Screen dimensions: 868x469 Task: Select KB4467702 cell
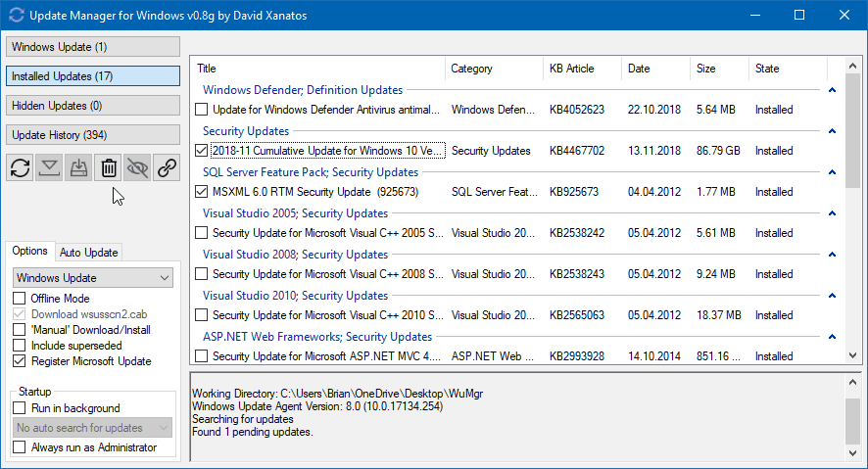point(577,151)
